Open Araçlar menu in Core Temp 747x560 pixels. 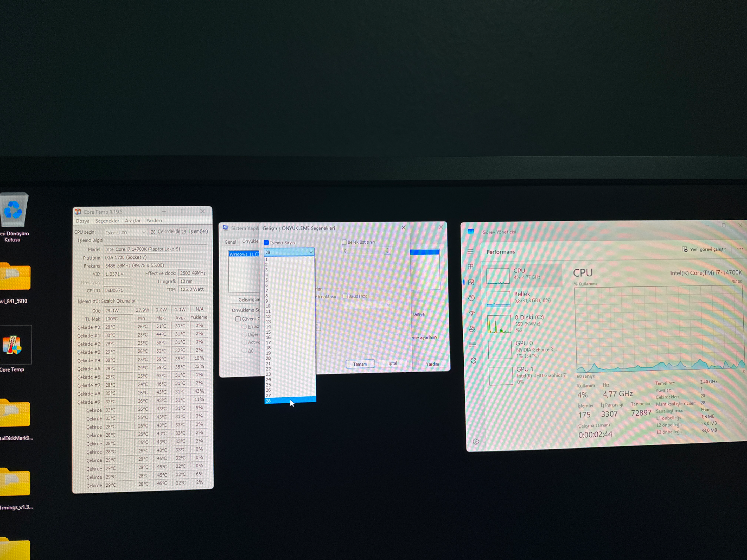click(133, 220)
